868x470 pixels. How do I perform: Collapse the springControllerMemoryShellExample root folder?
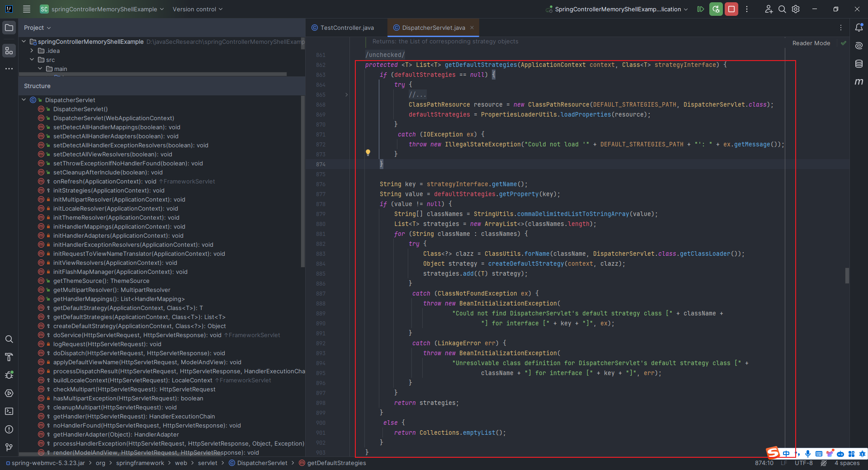pos(24,42)
